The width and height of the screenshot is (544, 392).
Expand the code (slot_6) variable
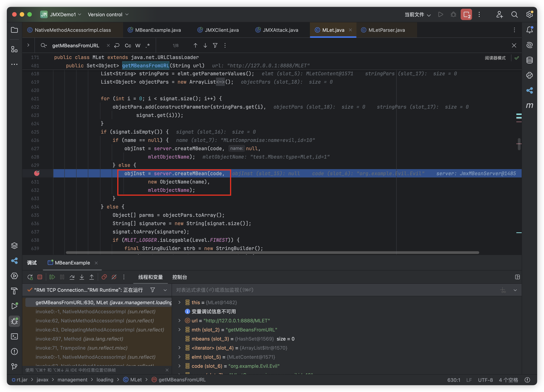pyautogui.click(x=179, y=366)
